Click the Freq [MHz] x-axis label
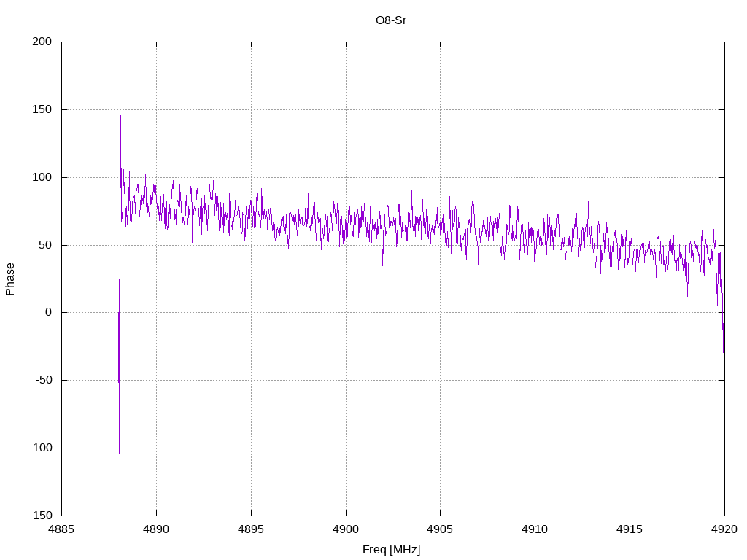The image size is (747, 560). click(x=391, y=550)
